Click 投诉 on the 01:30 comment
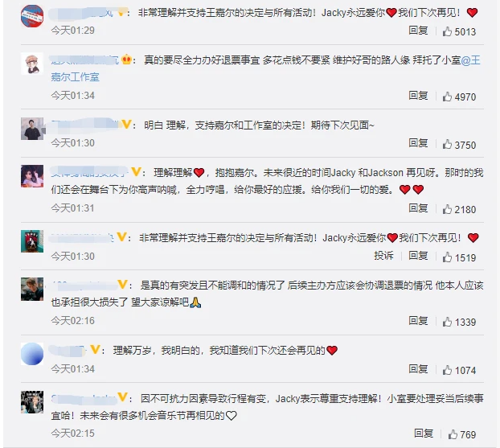Screen dimensions: 500x448 (383, 256)
